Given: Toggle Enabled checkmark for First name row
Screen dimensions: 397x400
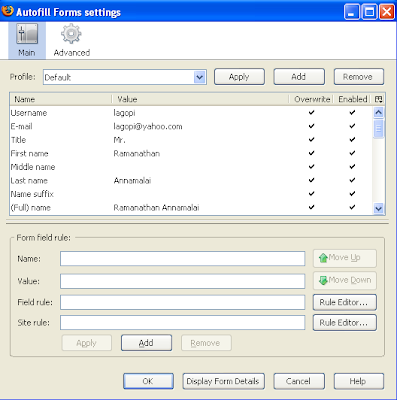Looking at the screenshot, I should [352, 153].
